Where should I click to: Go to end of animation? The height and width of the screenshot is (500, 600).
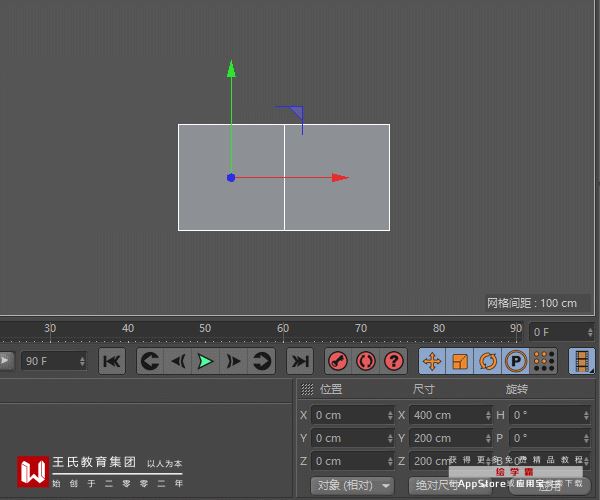300,361
